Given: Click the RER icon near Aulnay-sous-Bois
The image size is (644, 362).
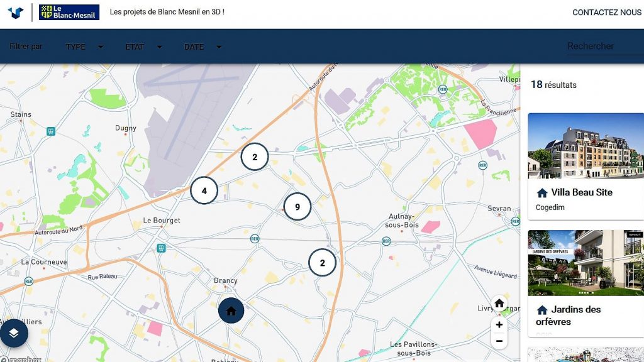Looking at the screenshot, I should [x=386, y=241].
